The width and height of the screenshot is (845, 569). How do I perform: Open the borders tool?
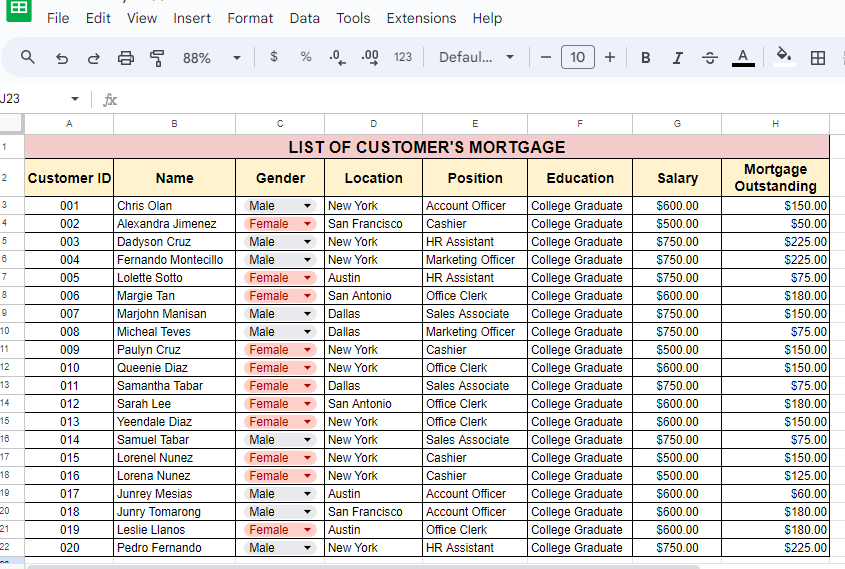pyautogui.click(x=818, y=58)
